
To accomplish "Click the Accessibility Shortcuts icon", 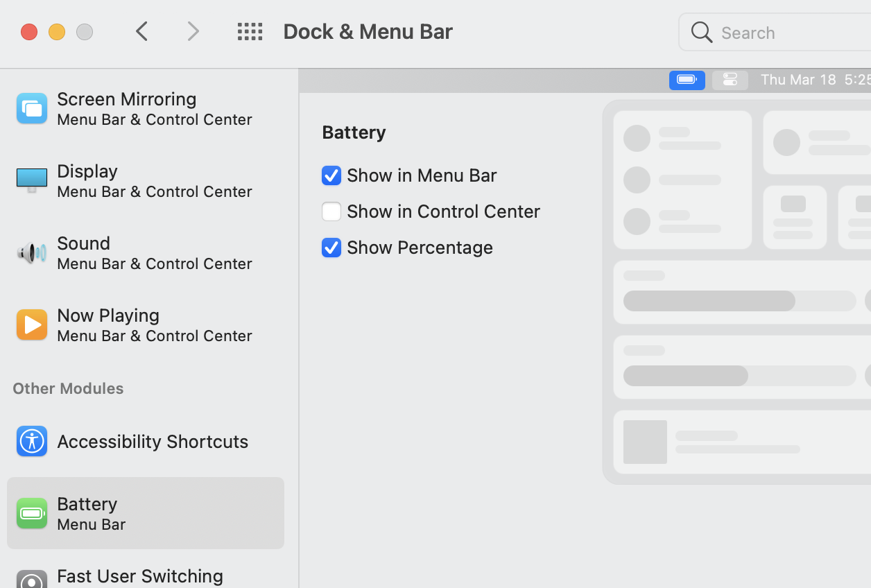I will click(x=32, y=441).
